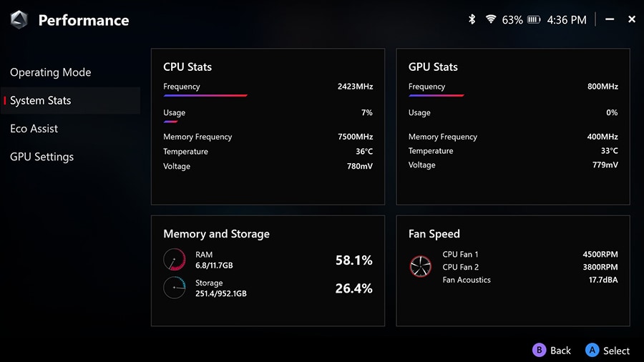
Task: Click the CPU Usage indicator bar
Action: click(x=170, y=122)
